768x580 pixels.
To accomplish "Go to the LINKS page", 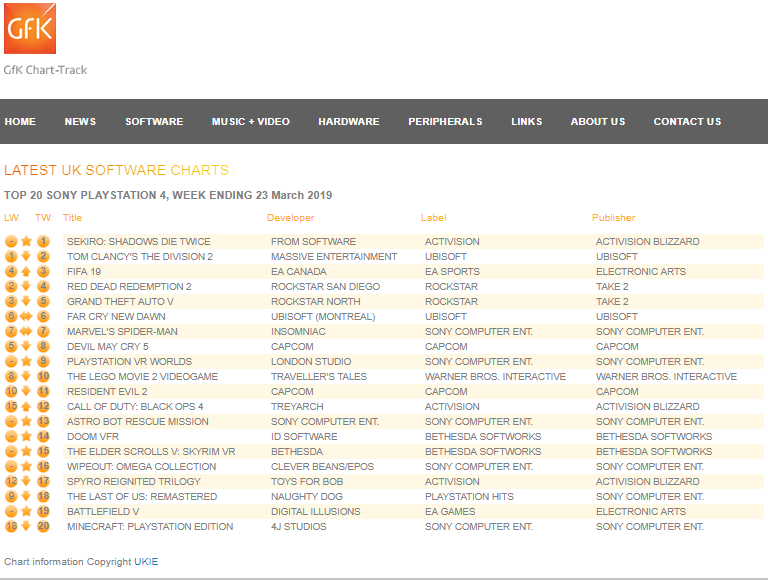I will click(527, 121).
